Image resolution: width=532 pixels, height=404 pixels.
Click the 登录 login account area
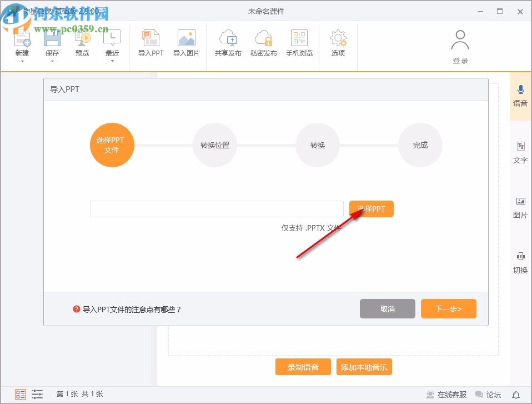tap(460, 47)
